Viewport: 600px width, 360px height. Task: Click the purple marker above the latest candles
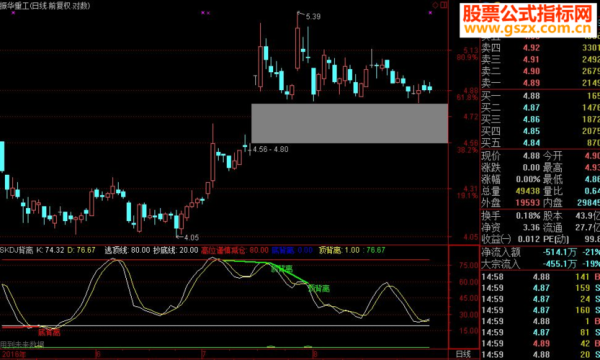click(x=430, y=13)
